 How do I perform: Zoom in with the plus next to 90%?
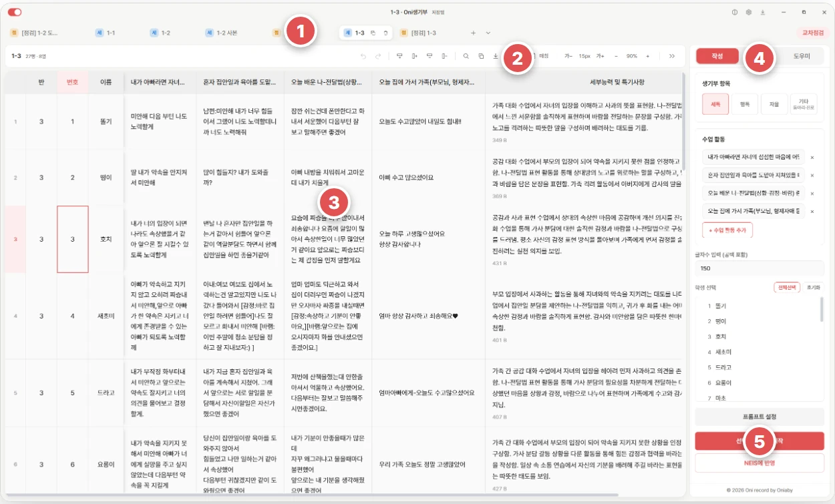tap(648, 56)
